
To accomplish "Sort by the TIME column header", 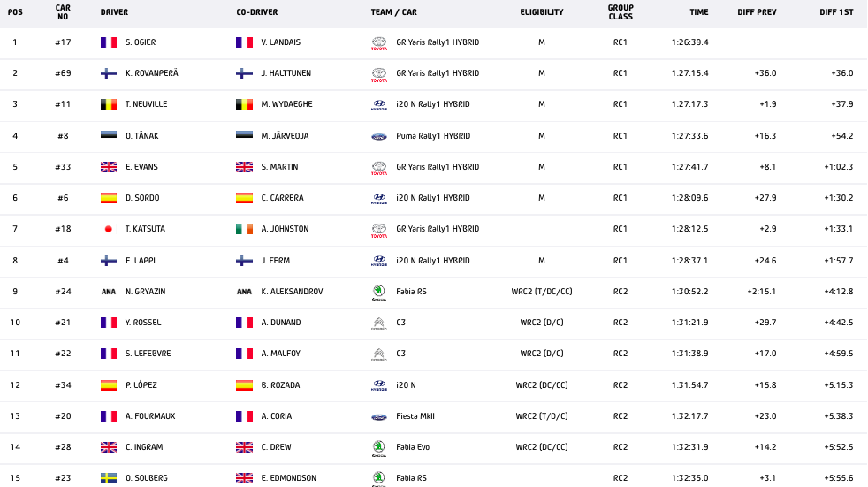I will (699, 12).
